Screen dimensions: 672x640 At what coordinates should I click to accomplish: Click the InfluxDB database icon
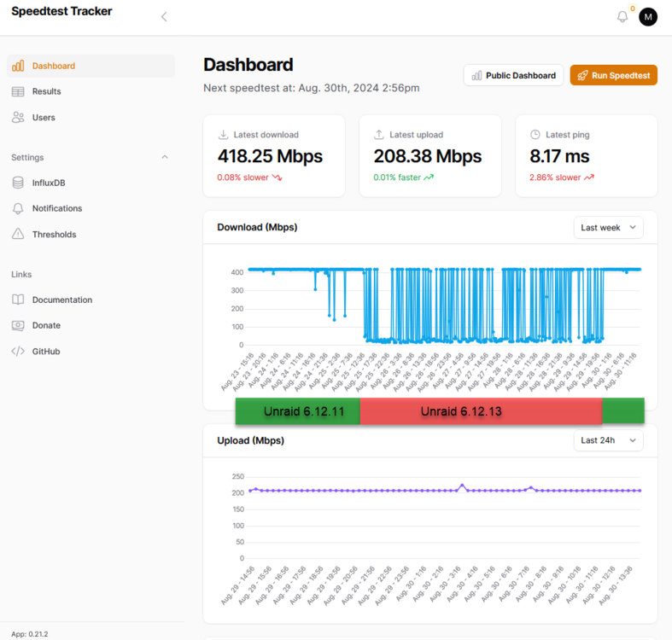point(18,183)
